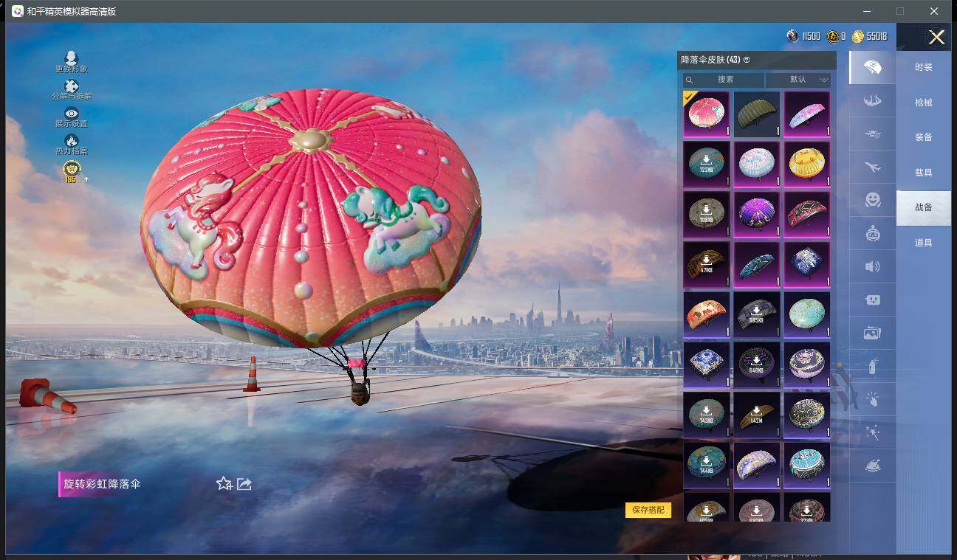Select the skydiving pose category icon

tap(872, 101)
